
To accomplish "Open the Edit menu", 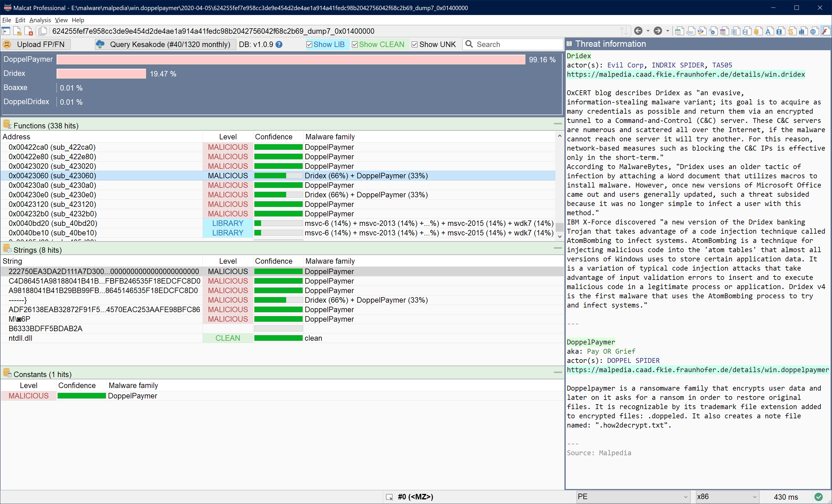I will click(x=20, y=20).
